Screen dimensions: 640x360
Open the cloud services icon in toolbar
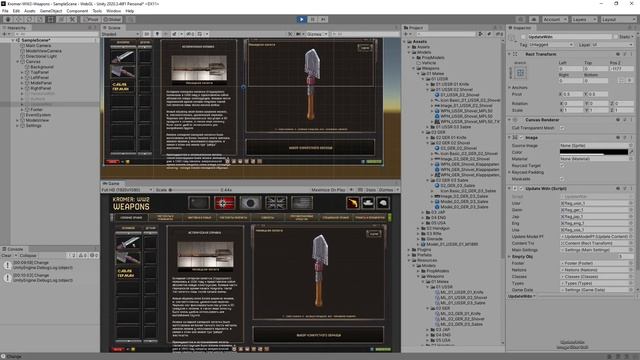[x=534, y=19]
